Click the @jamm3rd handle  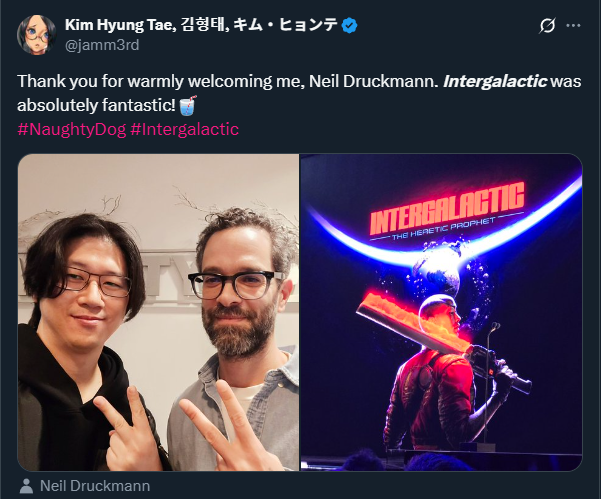tap(102, 45)
